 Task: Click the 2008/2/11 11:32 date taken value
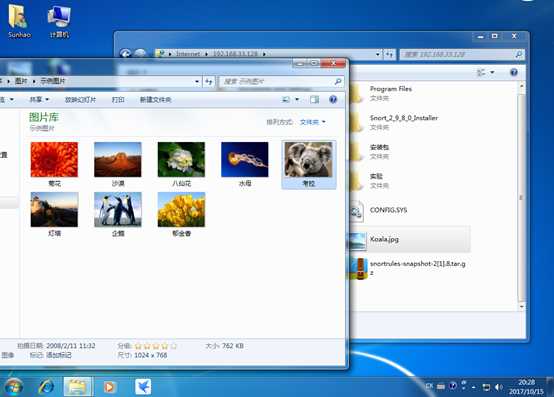(x=71, y=346)
